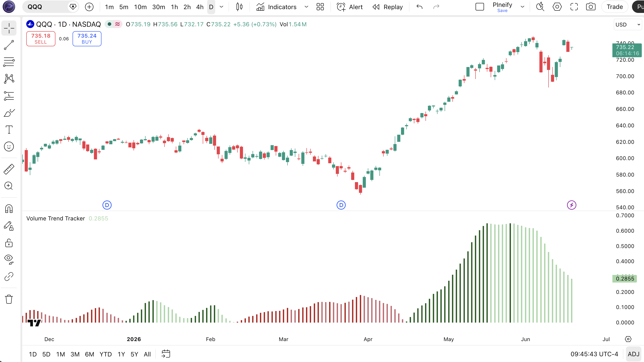Toggle stay in drawing mode

tap(9, 226)
